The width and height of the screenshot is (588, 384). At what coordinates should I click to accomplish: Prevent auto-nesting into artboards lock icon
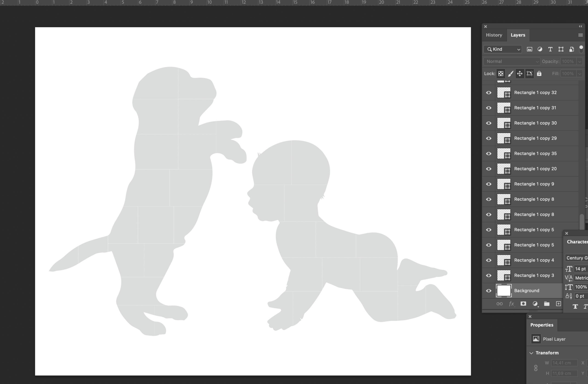coord(529,74)
